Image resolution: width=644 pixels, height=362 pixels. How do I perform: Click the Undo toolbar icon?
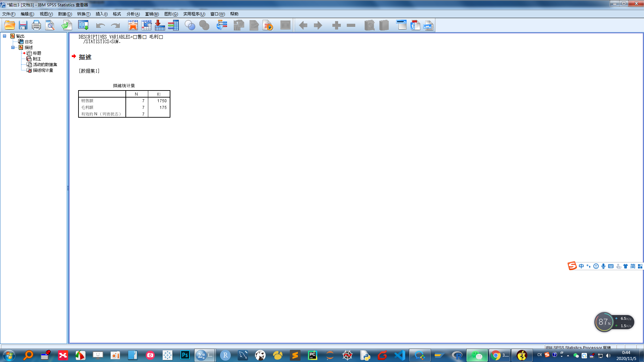(100, 25)
